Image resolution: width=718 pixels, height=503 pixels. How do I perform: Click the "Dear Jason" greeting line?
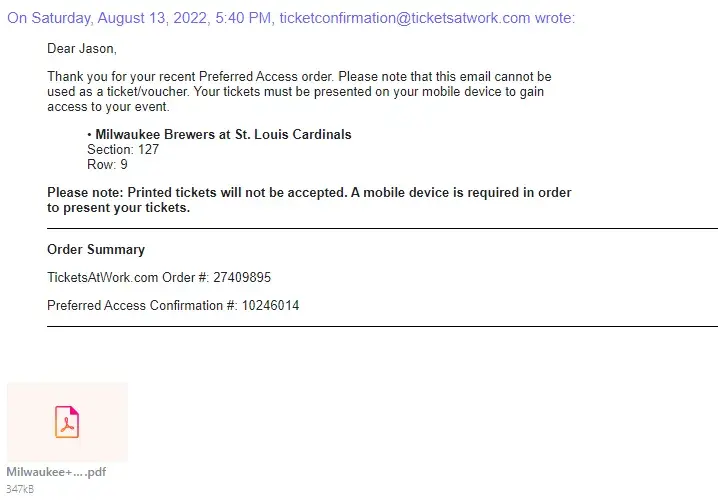80,48
